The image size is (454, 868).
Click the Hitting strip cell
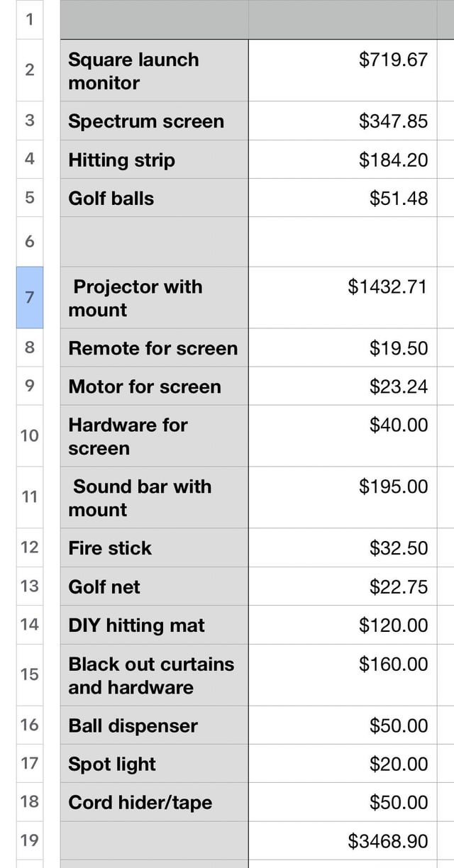tap(154, 160)
